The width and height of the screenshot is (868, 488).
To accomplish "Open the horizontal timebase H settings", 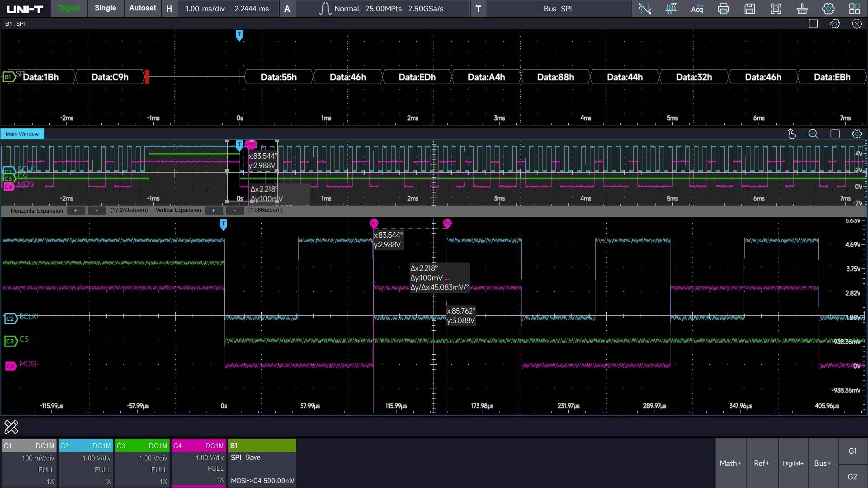I will tap(169, 9).
